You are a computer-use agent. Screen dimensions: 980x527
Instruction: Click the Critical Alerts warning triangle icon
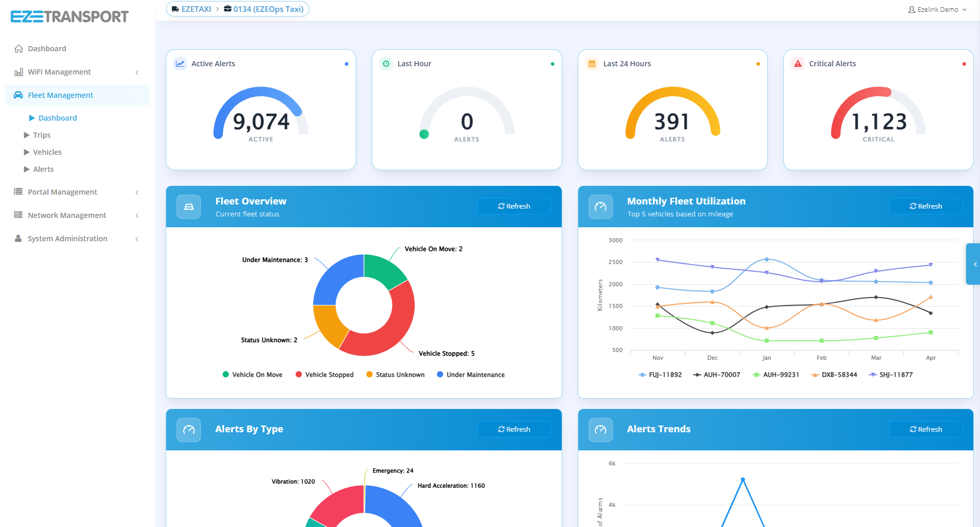point(798,64)
